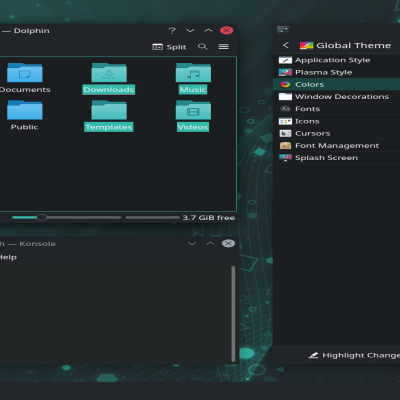This screenshot has height=400, width=400.
Task: Click the Highlight Changed Settings button
Action: pos(354,355)
